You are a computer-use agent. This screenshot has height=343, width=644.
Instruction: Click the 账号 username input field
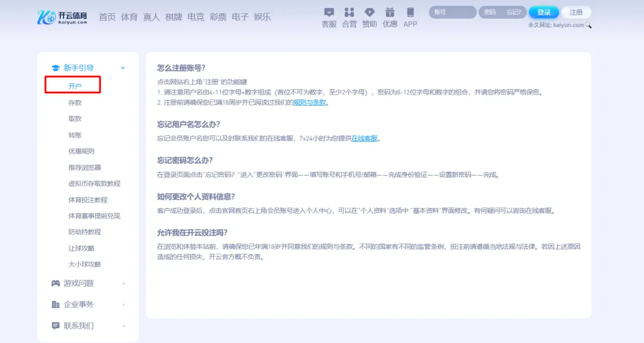coord(451,12)
